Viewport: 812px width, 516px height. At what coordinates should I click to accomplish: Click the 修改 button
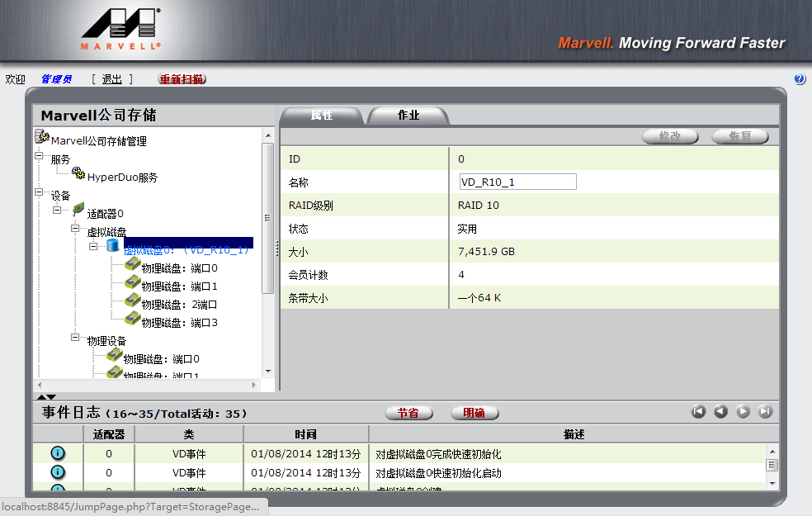click(x=670, y=136)
